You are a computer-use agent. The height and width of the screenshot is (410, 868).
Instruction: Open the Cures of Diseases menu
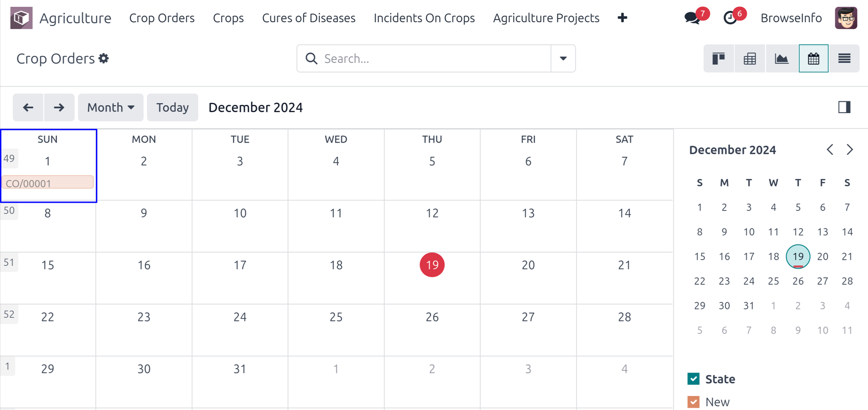(x=309, y=18)
